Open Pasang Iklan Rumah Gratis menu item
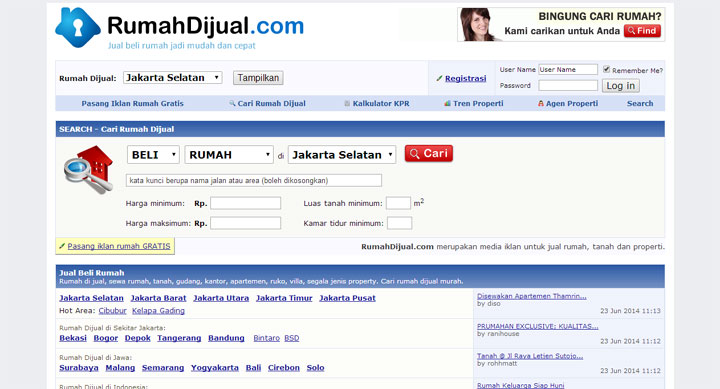The image size is (720, 389). coord(132,103)
